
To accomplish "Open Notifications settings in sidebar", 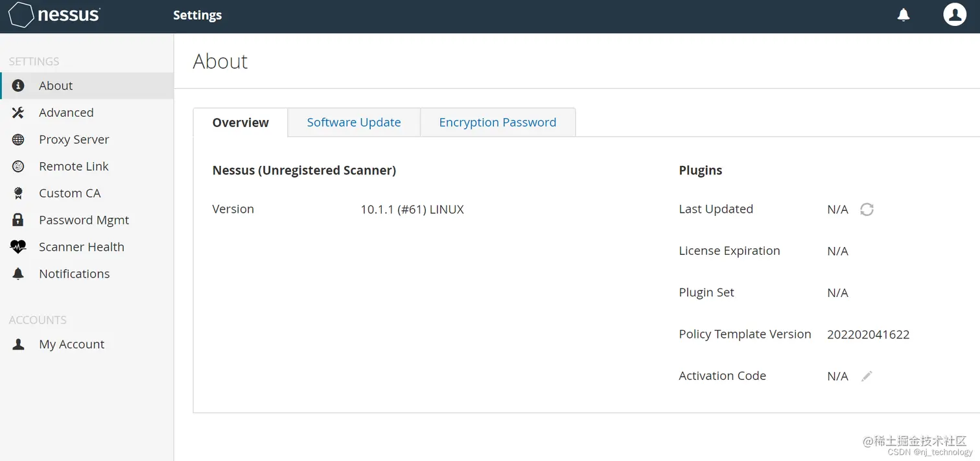I will pos(87,274).
